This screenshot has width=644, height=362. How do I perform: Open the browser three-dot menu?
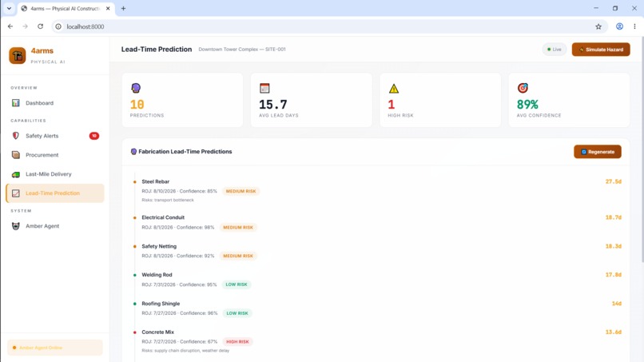[x=634, y=26]
